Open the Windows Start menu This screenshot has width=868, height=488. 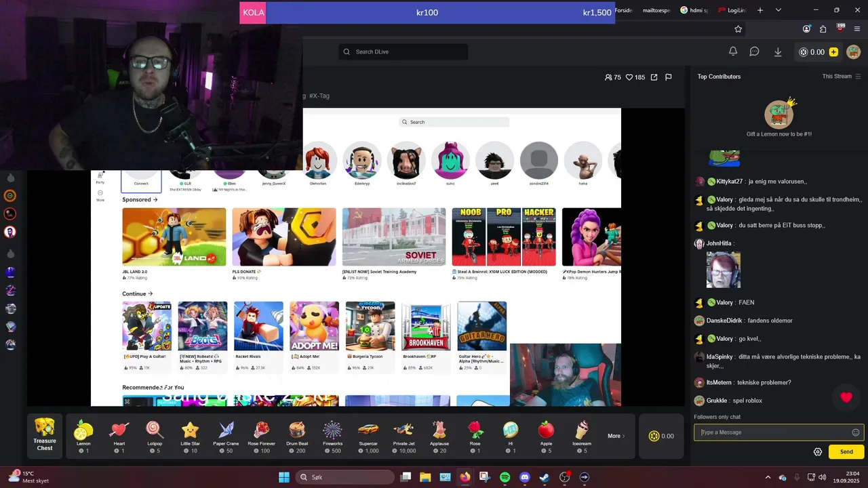[x=284, y=477]
